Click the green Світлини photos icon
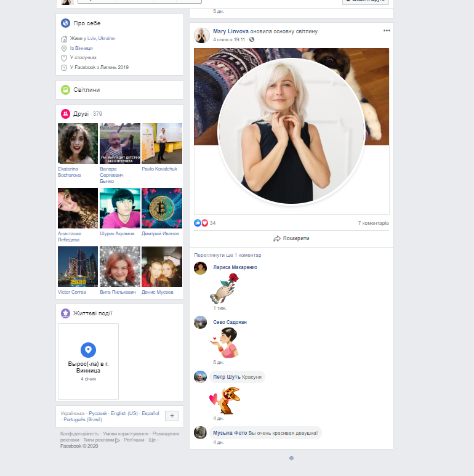This screenshot has height=476, width=474. [x=65, y=90]
